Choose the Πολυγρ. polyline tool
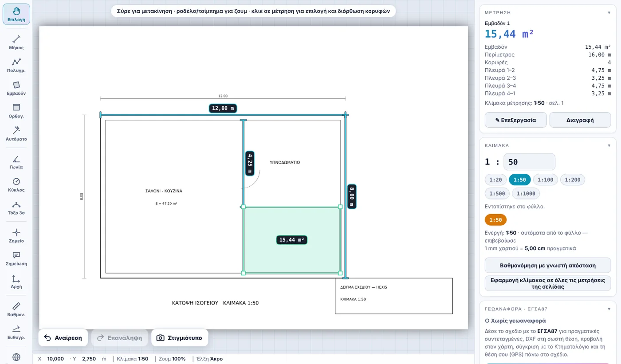 pos(16,66)
